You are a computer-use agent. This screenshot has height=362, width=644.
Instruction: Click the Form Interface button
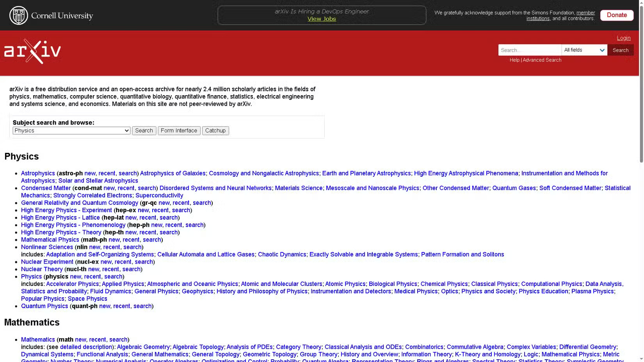179,130
